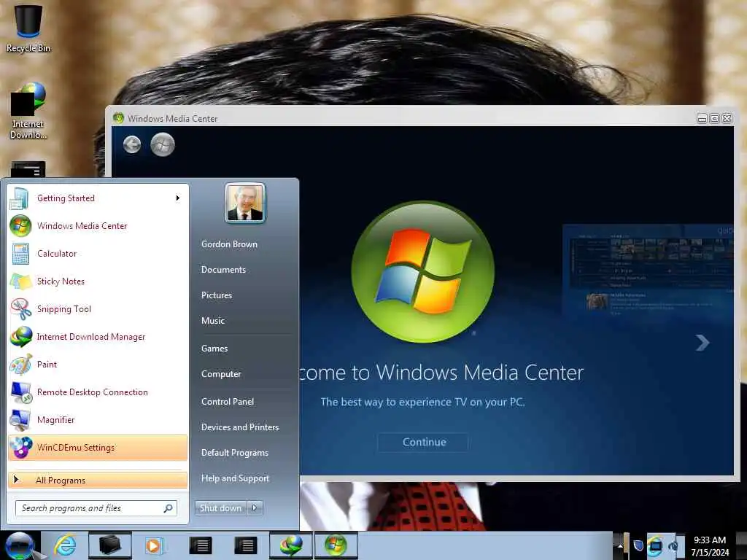Click the Start orb on the taskbar
747x560 pixels.
20,545
